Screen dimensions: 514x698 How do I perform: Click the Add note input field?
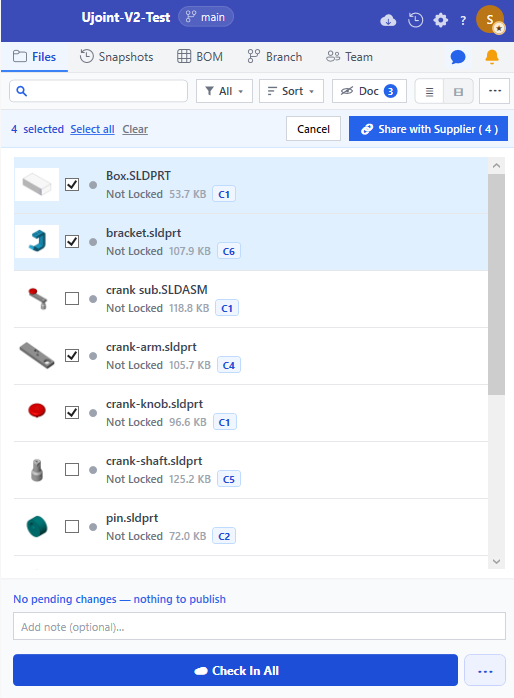[259, 626]
